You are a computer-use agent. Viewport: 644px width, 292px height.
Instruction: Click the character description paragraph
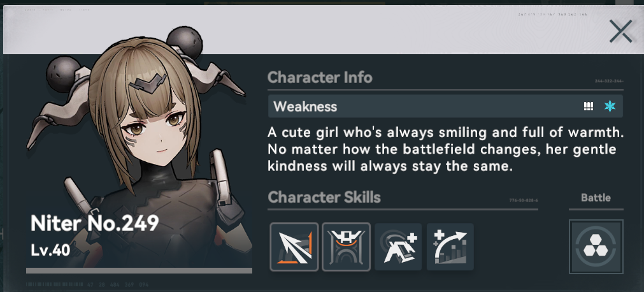(x=443, y=150)
